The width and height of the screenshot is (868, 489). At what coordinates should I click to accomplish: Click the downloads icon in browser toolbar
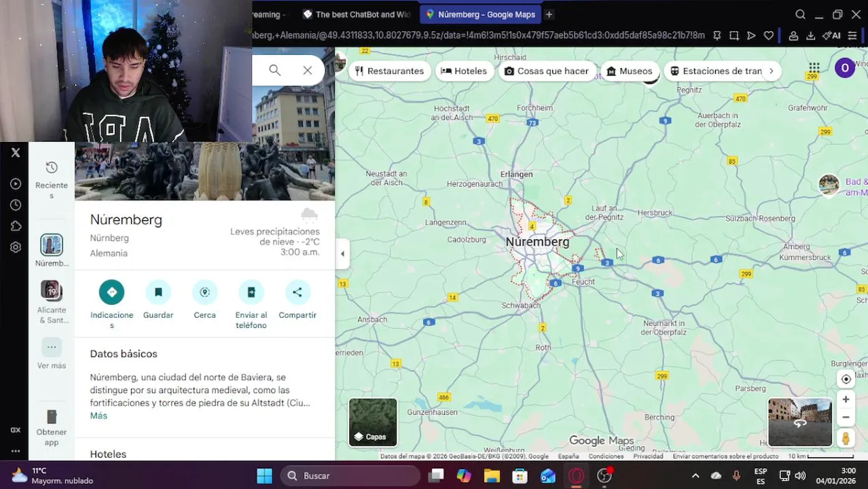(810, 35)
